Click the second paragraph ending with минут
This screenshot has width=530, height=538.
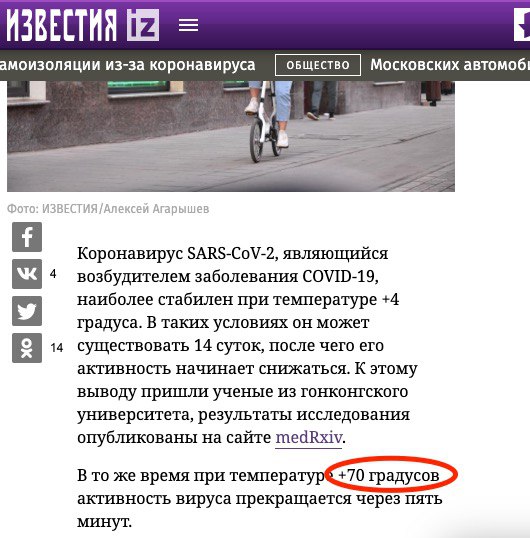(x=259, y=498)
